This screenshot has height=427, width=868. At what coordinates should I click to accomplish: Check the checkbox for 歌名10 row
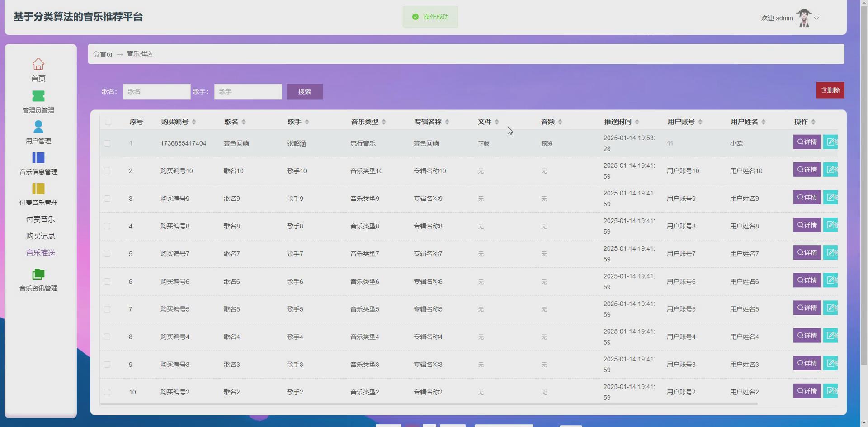point(108,171)
